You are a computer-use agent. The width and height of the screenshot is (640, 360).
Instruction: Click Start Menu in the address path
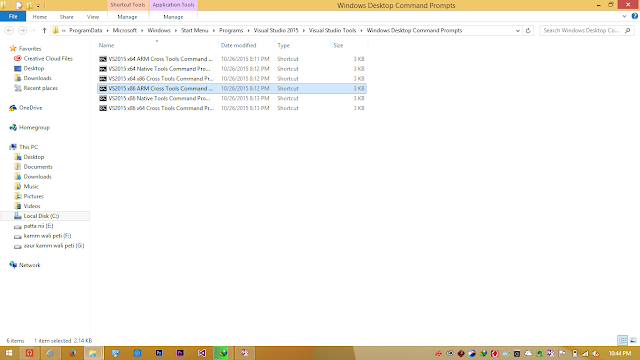(195, 31)
